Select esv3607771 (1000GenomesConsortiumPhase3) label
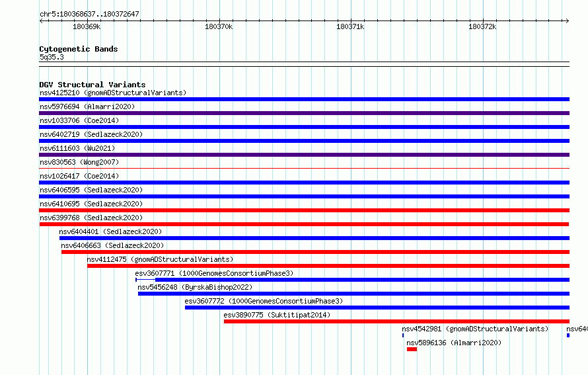Screen dimensions: 588x375 coord(214,273)
